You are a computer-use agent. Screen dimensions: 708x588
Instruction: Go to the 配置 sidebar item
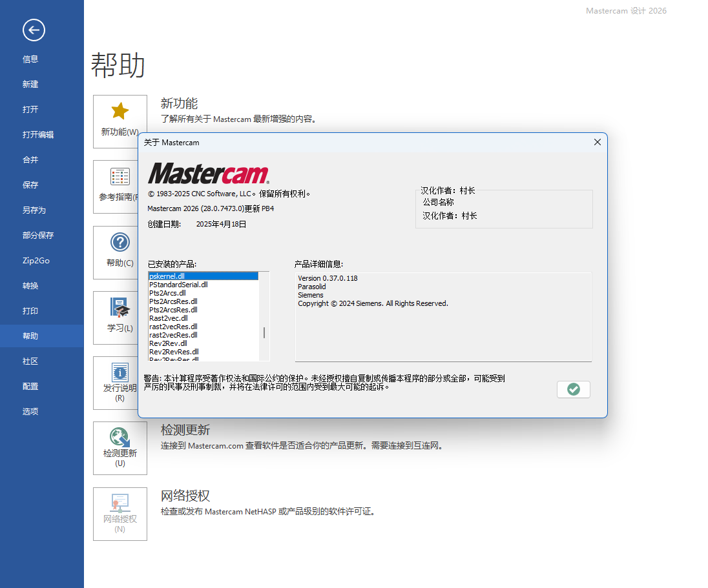click(x=30, y=386)
